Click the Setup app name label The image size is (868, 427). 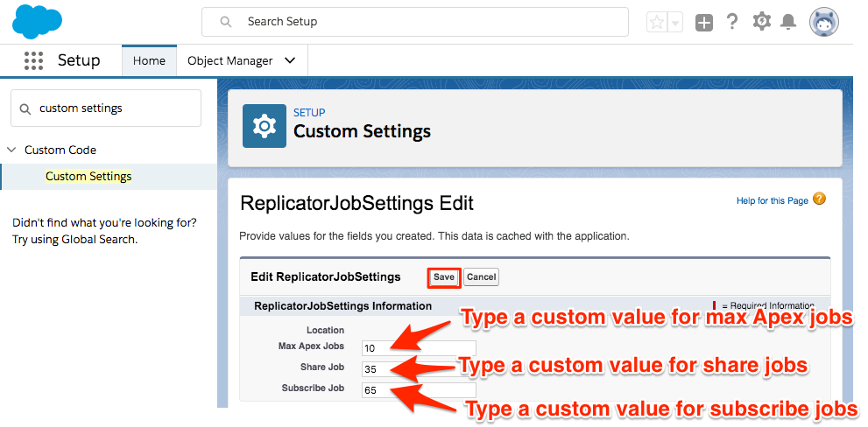(x=79, y=60)
